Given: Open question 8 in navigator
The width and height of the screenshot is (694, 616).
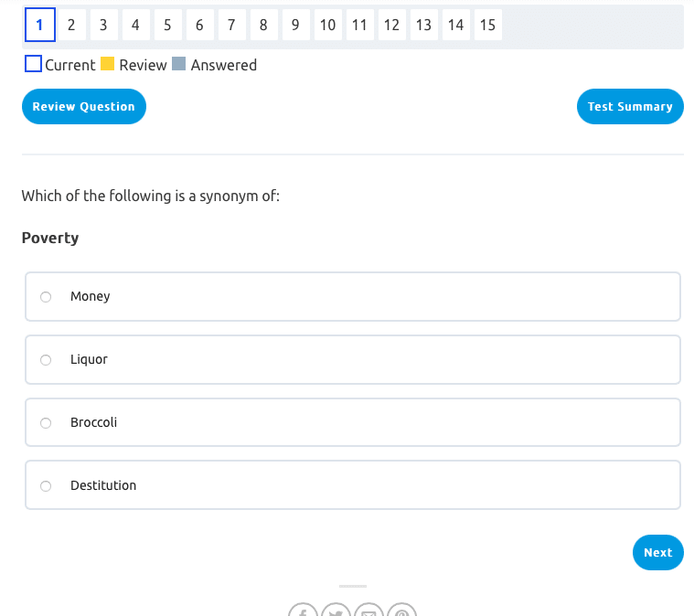Looking at the screenshot, I should [263, 26].
